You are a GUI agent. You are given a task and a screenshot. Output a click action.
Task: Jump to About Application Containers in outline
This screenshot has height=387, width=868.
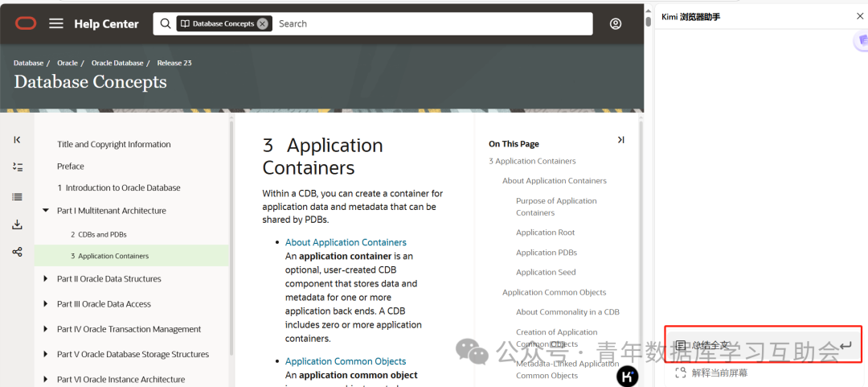(x=554, y=181)
